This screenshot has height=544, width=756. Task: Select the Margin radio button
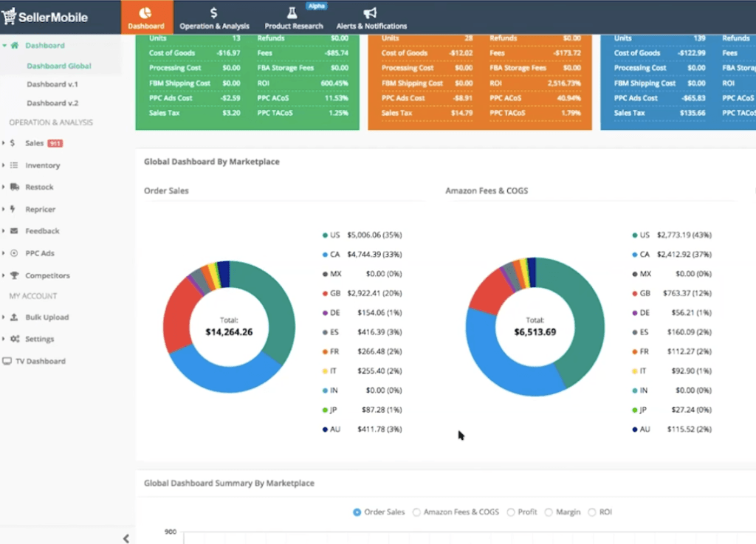pyautogui.click(x=549, y=512)
